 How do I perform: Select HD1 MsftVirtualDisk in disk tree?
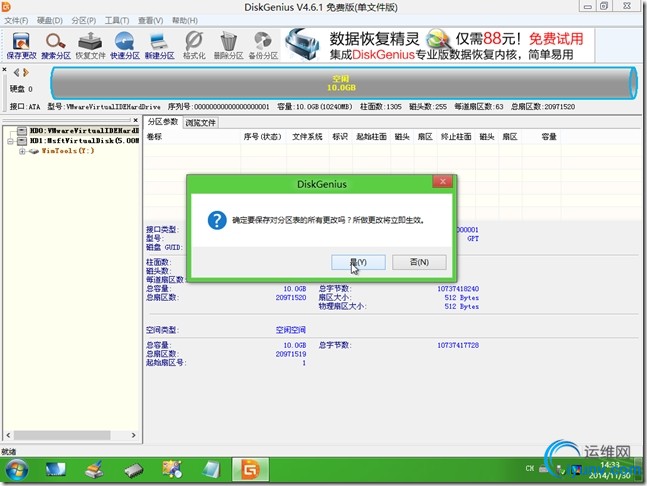84,141
